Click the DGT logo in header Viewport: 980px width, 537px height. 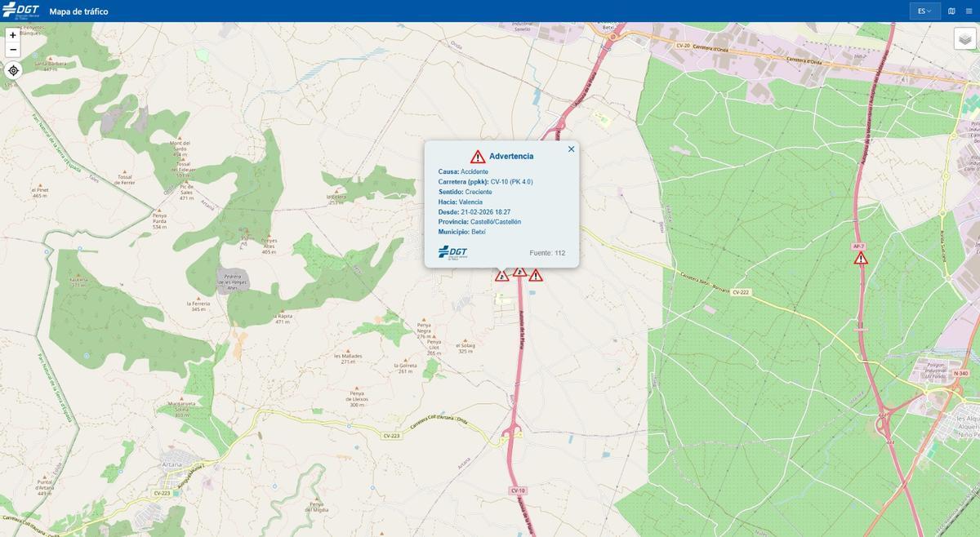pos(20,11)
